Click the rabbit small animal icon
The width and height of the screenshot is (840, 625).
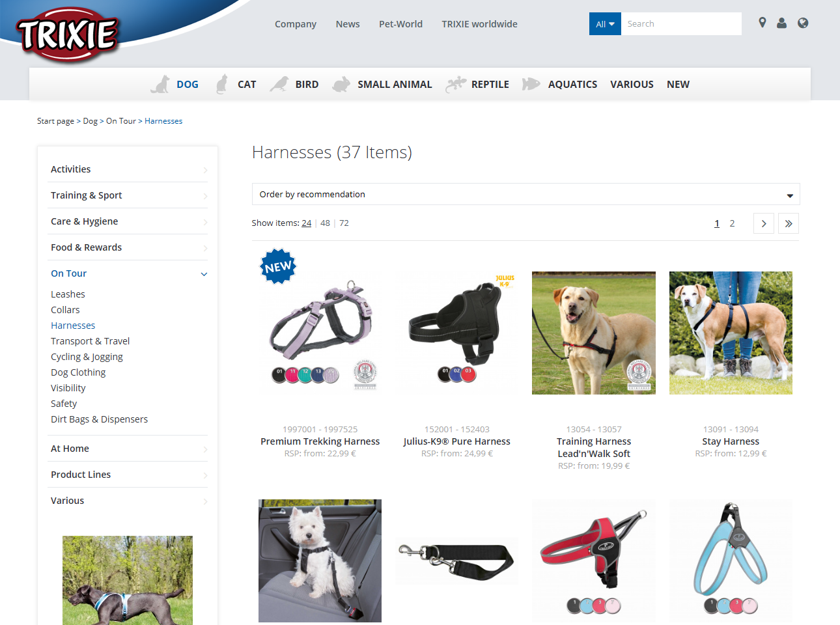[x=341, y=84]
